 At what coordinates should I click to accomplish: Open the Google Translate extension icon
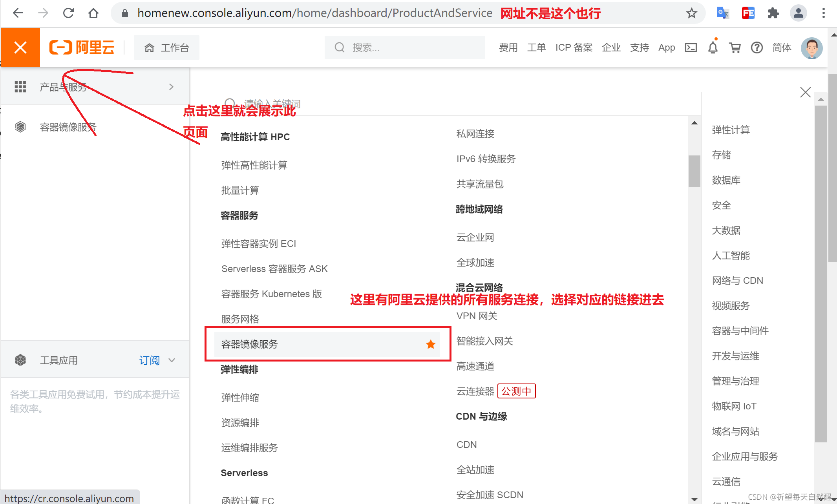[x=723, y=13]
